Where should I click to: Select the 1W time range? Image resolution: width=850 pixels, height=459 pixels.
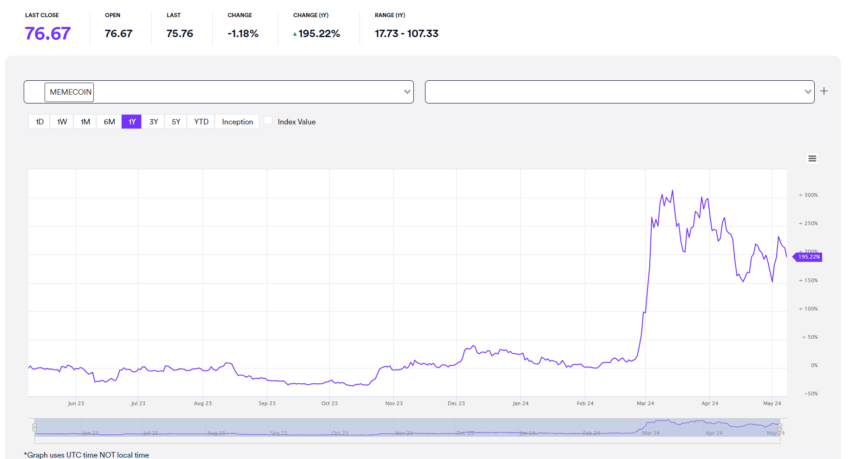(62, 122)
